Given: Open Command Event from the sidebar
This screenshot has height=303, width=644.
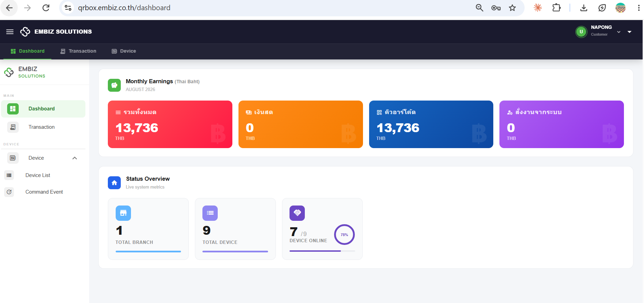Looking at the screenshot, I should point(43,192).
